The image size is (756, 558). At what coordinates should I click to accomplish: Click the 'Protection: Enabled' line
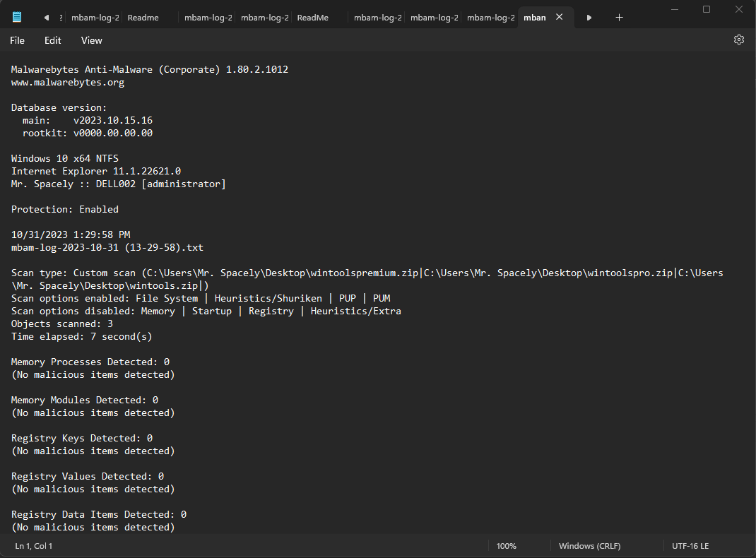pyautogui.click(x=64, y=209)
